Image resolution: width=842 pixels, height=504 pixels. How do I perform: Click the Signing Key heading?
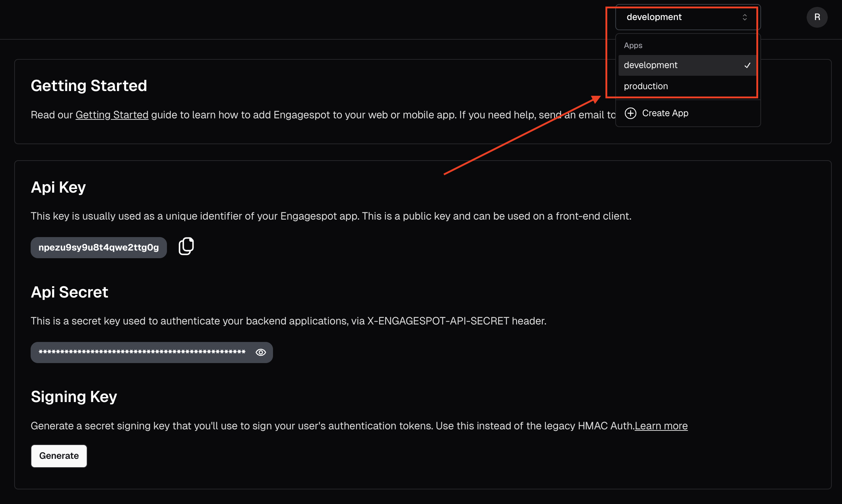pos(74,397)
